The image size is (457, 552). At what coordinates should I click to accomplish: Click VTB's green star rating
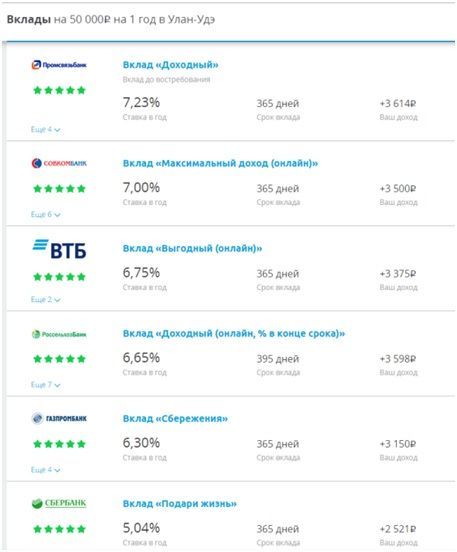(59, 277)
